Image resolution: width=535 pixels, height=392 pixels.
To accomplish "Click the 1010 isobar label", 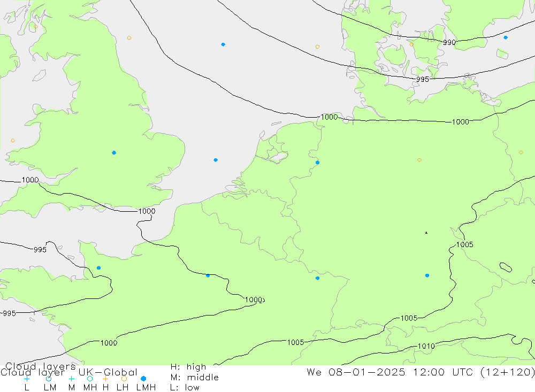I will point(426,347).
